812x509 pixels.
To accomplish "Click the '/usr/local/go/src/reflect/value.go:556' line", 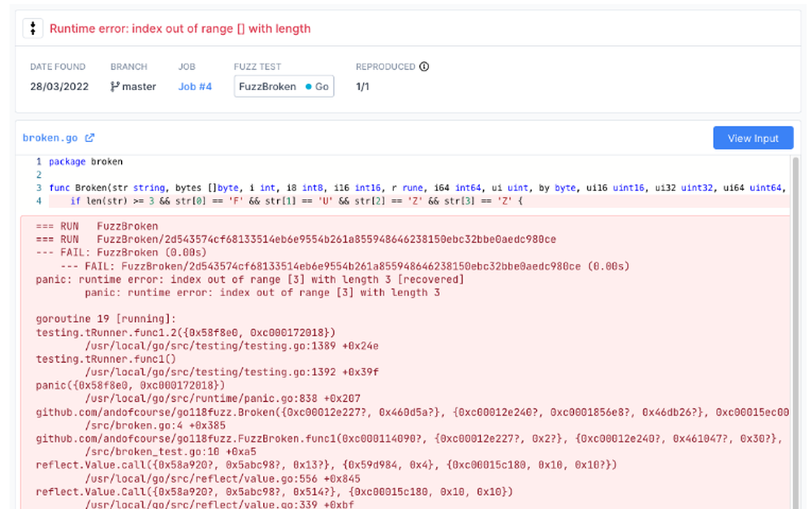I will click(x=222, y=479).
